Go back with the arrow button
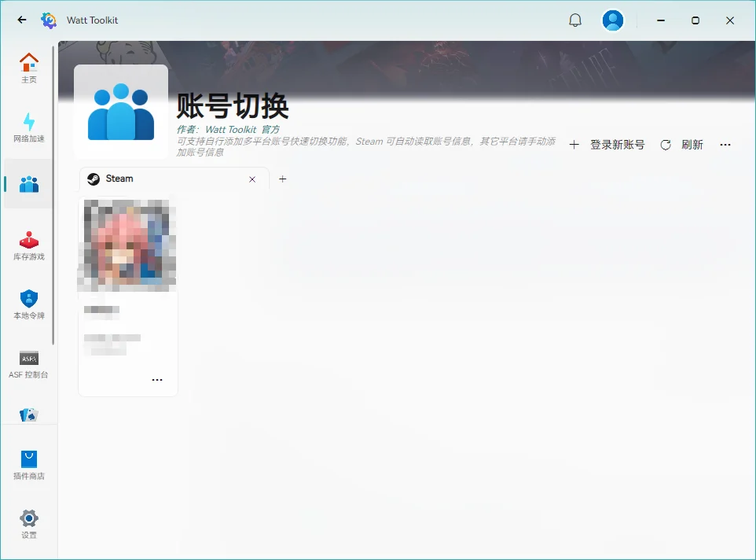Screen dimensions: 756x560 [22, 20]
